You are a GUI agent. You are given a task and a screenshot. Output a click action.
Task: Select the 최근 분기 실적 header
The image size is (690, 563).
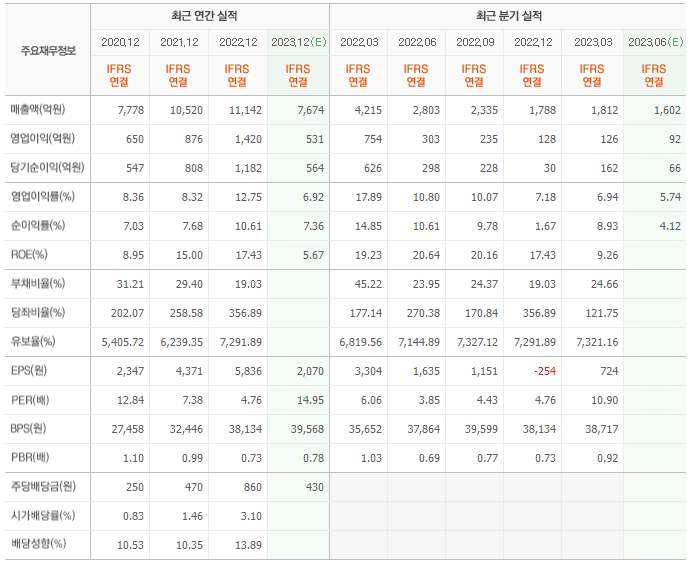click(x=509, y=16)
